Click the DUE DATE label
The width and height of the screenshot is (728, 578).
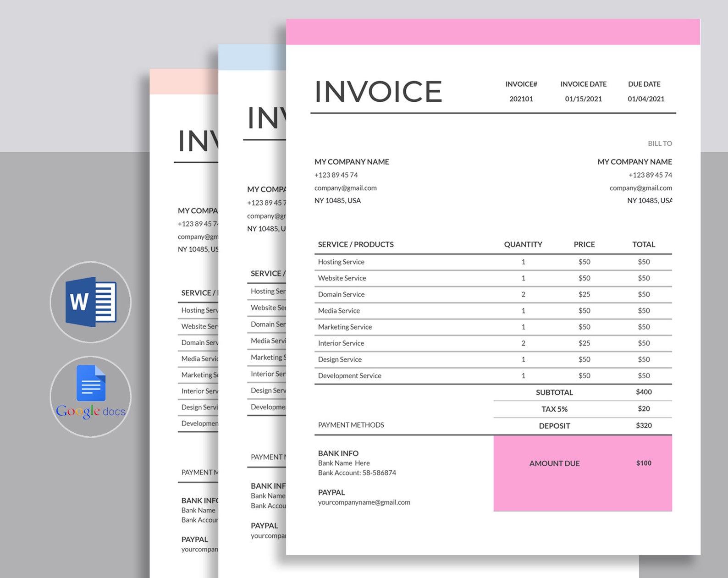tap(644, 84)
